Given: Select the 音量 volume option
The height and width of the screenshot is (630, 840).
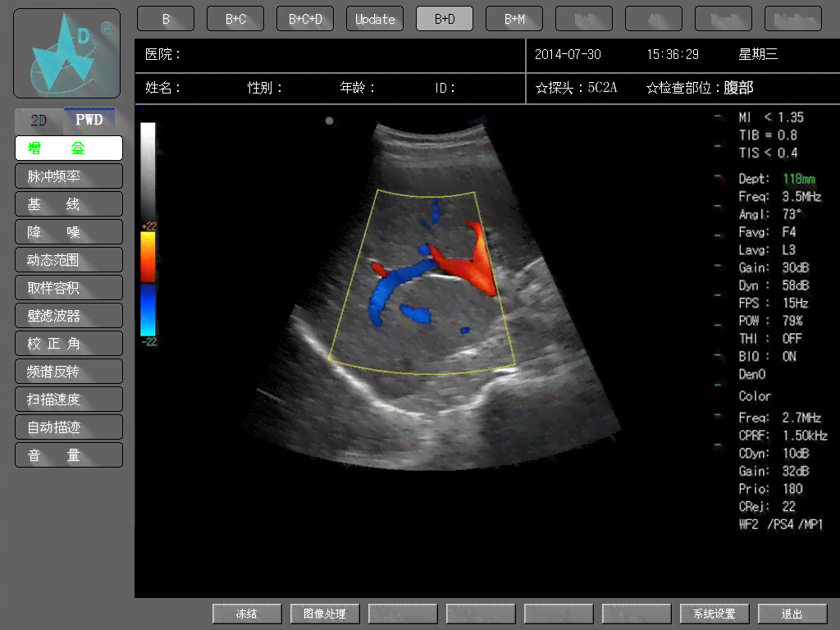Looking at the screenshot, I should 69,454.
